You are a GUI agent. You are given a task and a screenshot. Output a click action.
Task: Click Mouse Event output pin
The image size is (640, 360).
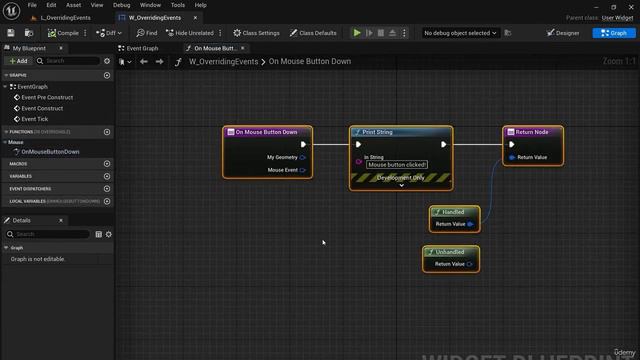pos(302,170)
